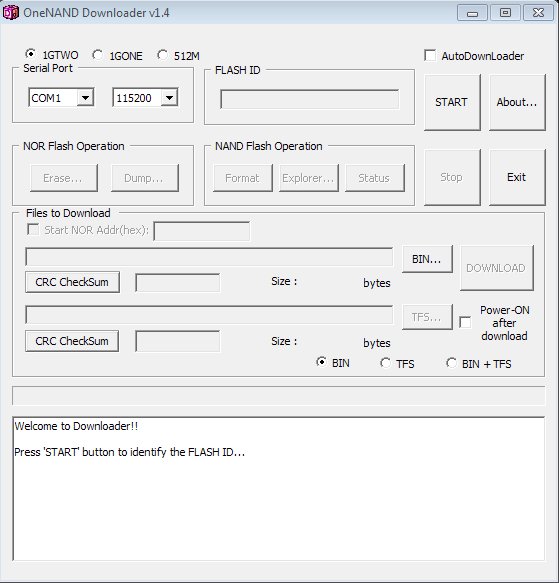Click the Exit button
The height and width of the screenshot is (583, 559).
coord(517,177)
